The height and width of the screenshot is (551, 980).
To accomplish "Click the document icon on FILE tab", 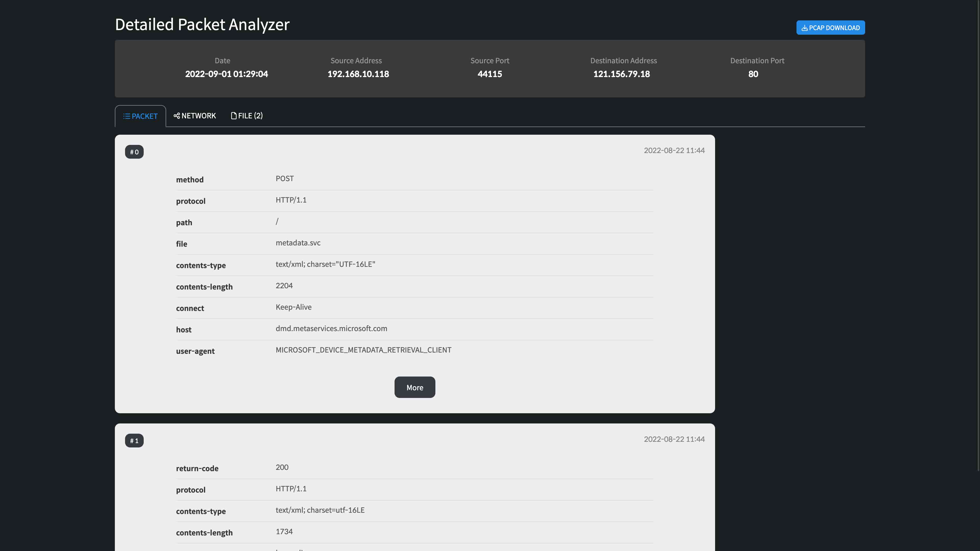I will (x=234, y=116).
